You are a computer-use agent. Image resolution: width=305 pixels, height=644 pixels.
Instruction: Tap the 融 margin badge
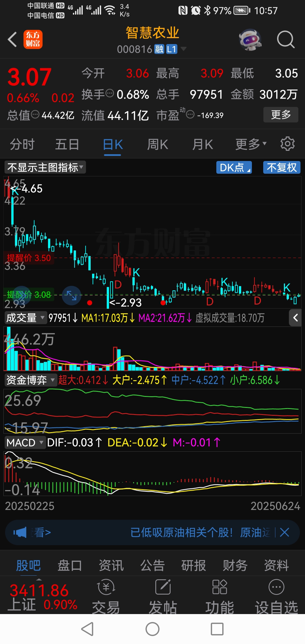point(159,49)
